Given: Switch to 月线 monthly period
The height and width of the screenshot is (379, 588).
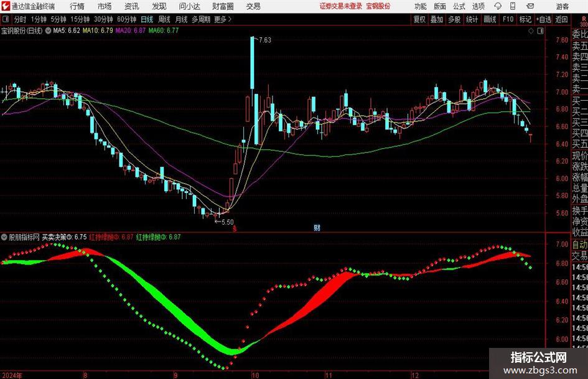Looking at the screenshot, I should tap(182, 19).
